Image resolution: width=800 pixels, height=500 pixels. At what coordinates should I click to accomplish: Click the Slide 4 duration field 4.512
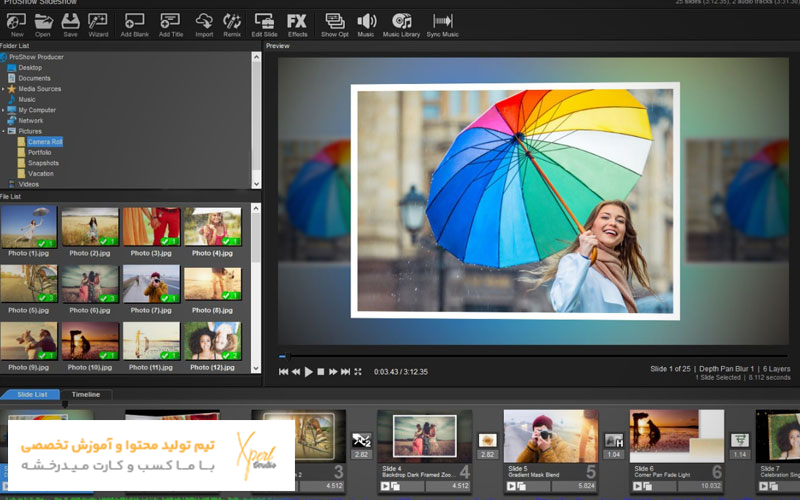(x=448, y=486)
